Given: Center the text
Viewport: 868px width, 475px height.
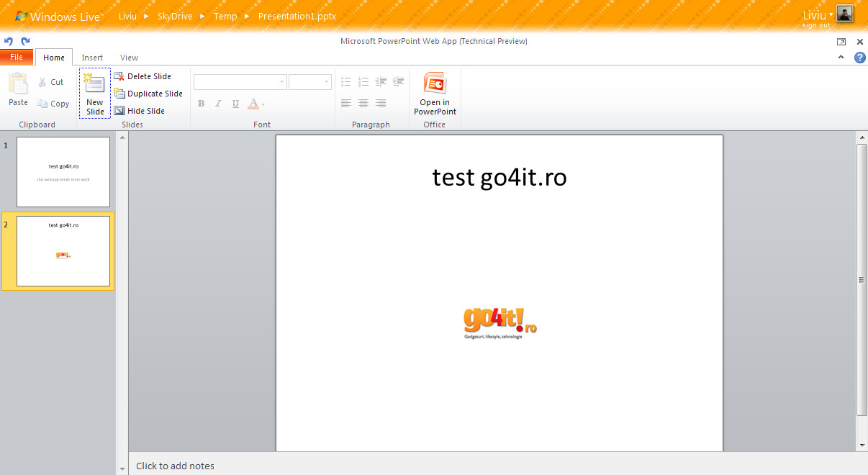Looking at the screenshot, I should [x=363, y=104].
